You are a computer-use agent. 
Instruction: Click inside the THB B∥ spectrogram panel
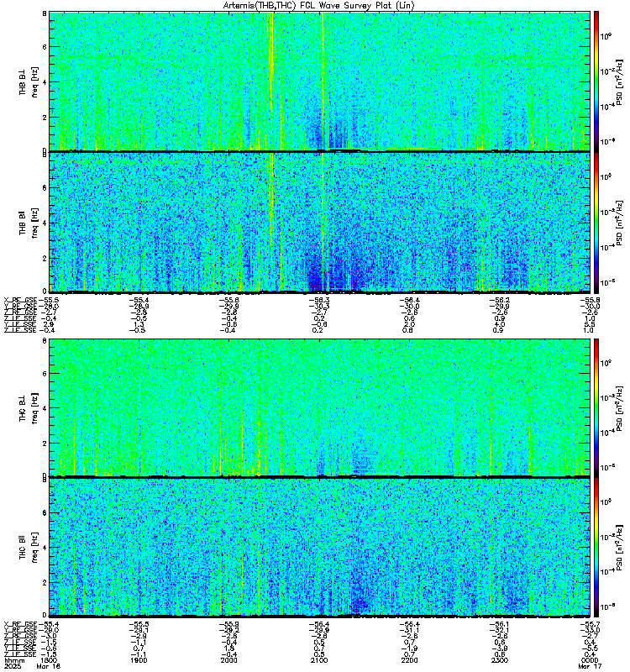320,223
